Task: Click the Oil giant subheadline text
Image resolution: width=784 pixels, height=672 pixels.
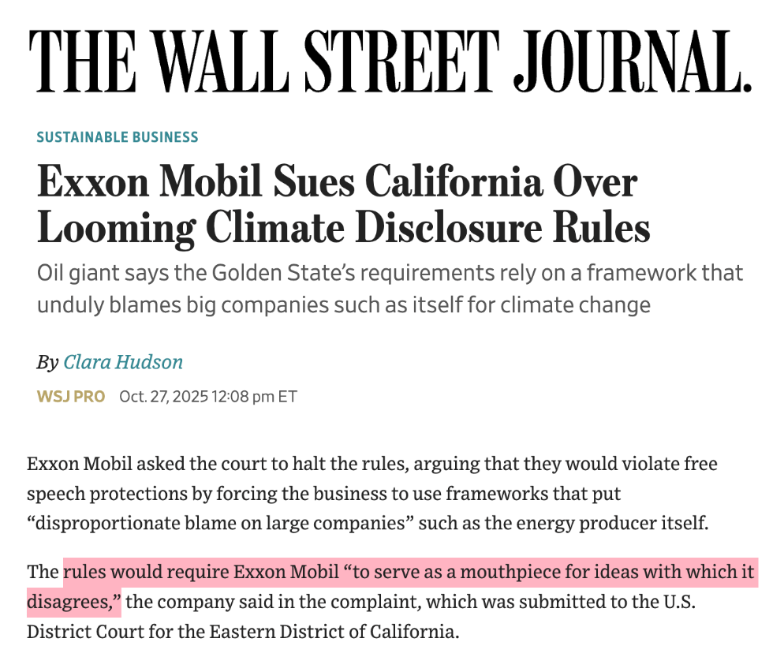Action: (x=390, y=274)
